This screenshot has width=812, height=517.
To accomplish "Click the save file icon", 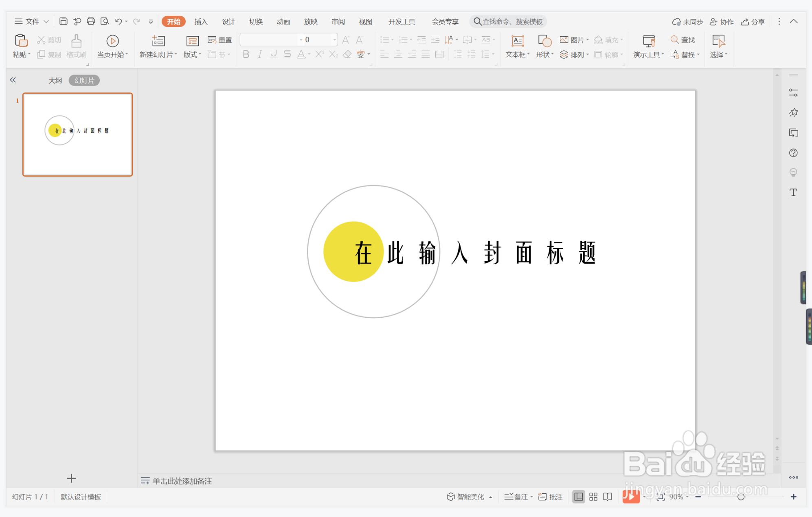I will click(63, 22).
